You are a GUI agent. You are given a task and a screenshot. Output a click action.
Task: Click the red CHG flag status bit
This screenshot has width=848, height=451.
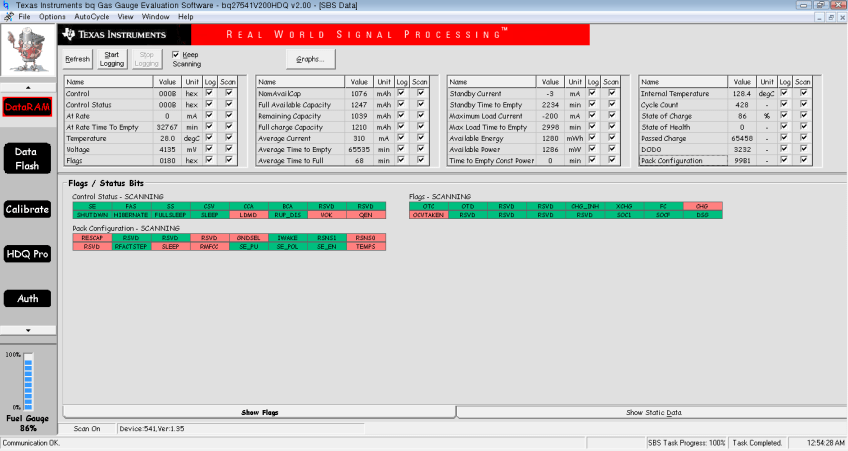click(702, 206)
